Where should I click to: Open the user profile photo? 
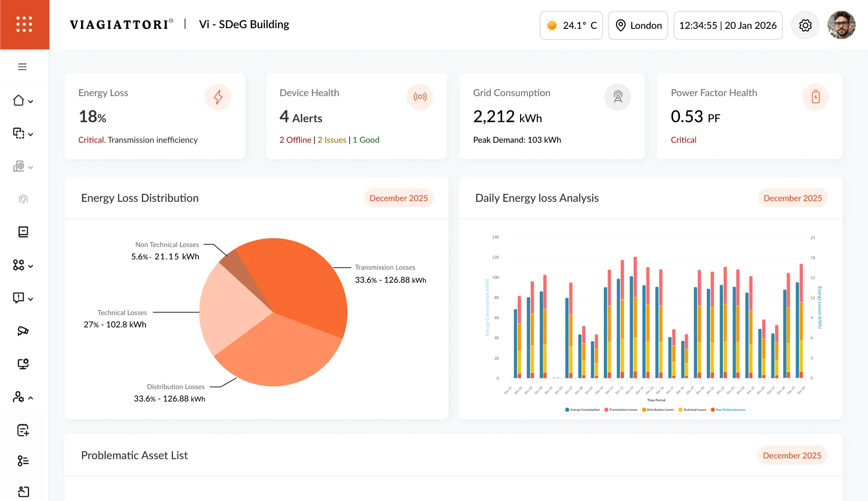841,26
